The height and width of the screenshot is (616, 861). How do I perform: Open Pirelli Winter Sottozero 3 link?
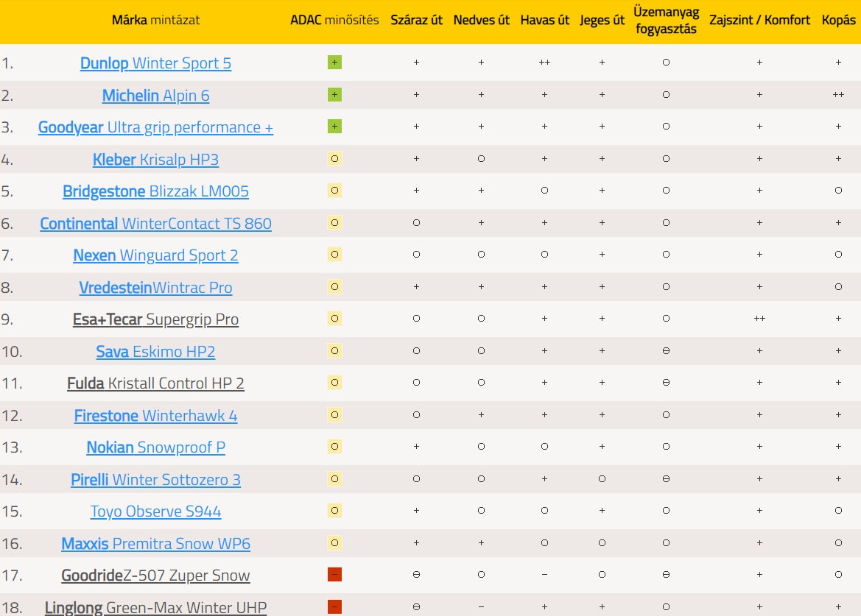[155, 480]
